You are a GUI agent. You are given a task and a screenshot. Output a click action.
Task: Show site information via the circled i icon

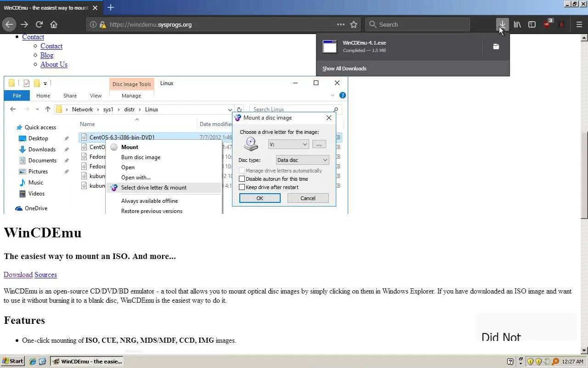coord(93,24)
